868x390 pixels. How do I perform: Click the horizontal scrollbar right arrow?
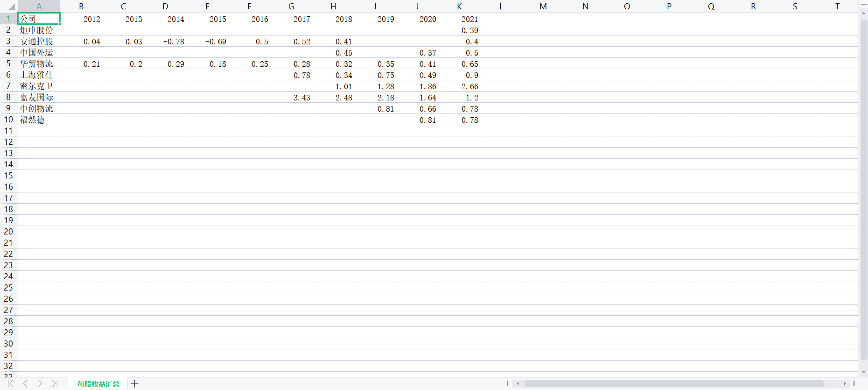point(845,383)
